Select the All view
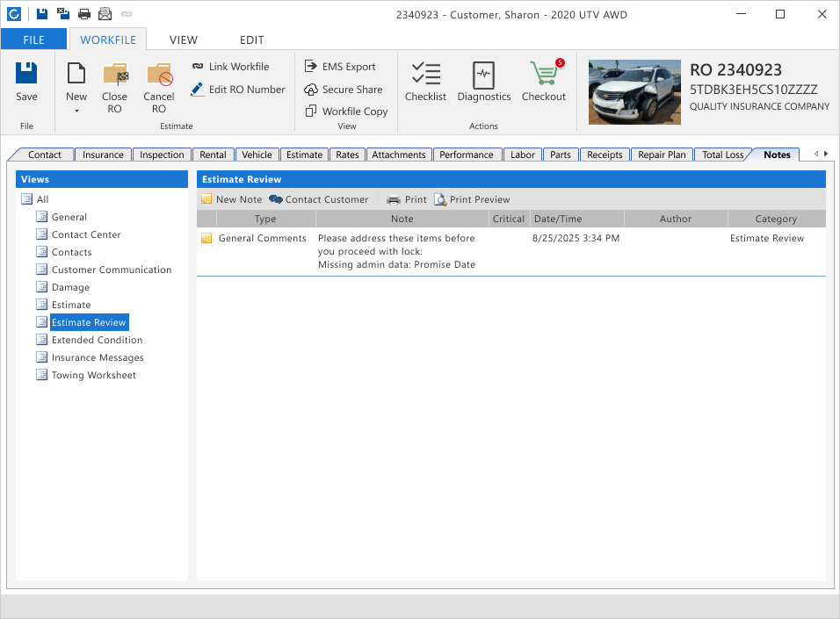 pos(35,199)
